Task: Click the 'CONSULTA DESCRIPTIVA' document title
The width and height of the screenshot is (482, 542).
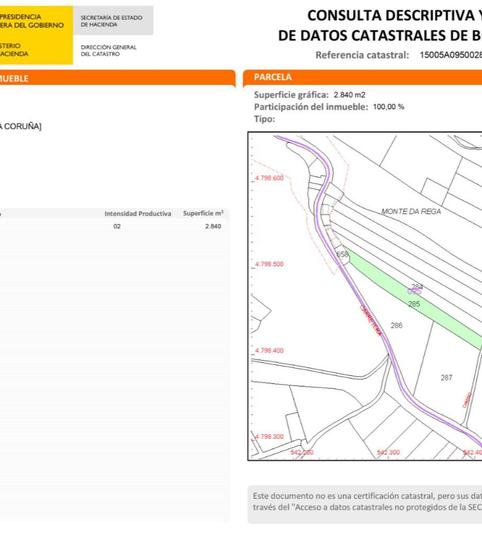Action: pyautogui.click(x=395, y=16)
